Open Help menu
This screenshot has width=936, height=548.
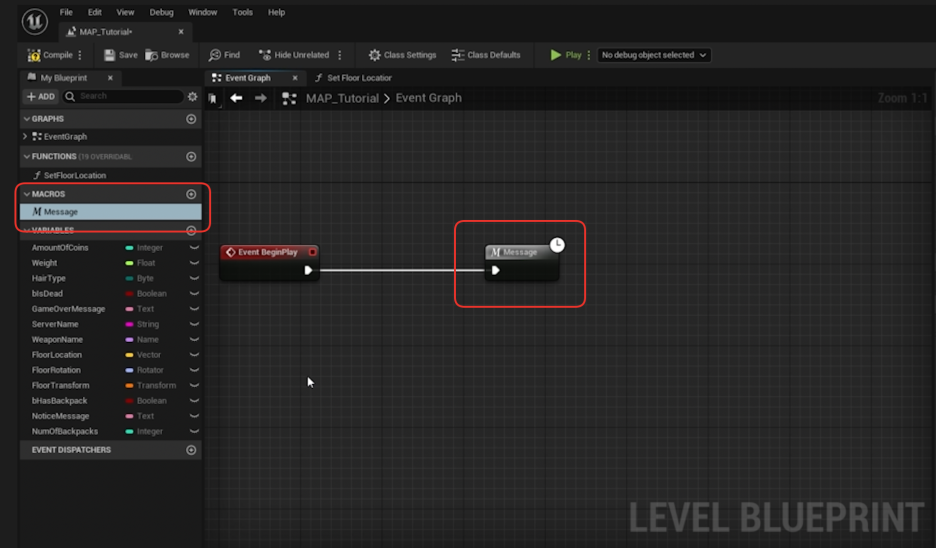point(276,12)
